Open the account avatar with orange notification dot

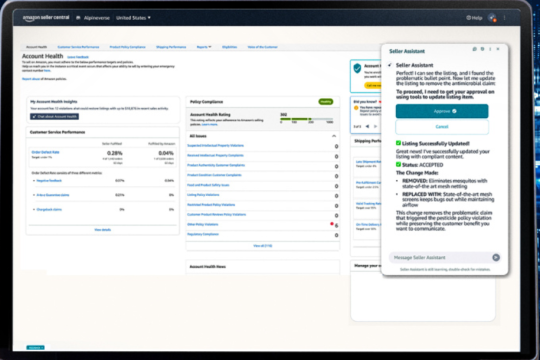(x=492, y=18)
